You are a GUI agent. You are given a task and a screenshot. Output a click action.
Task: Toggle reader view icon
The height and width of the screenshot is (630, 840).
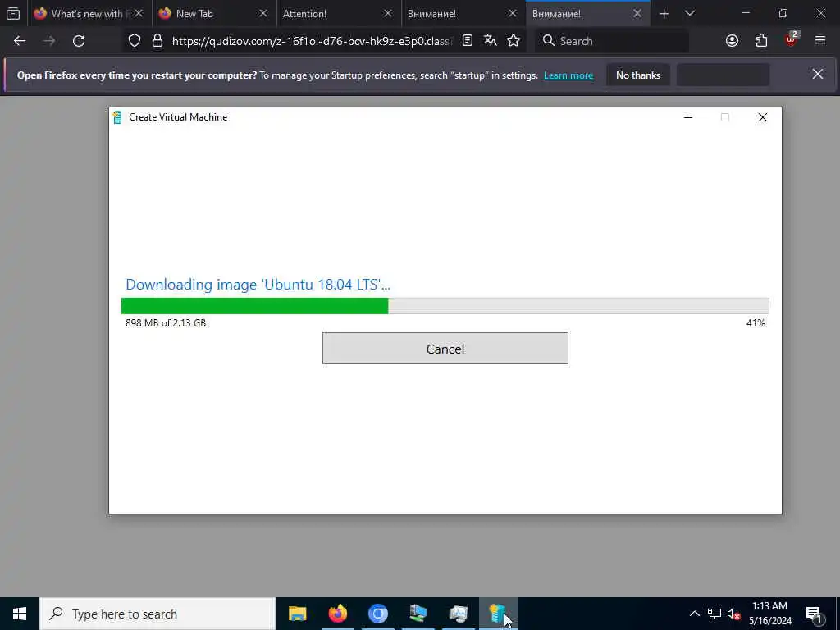pyautogui.click(x=467, y=41)
